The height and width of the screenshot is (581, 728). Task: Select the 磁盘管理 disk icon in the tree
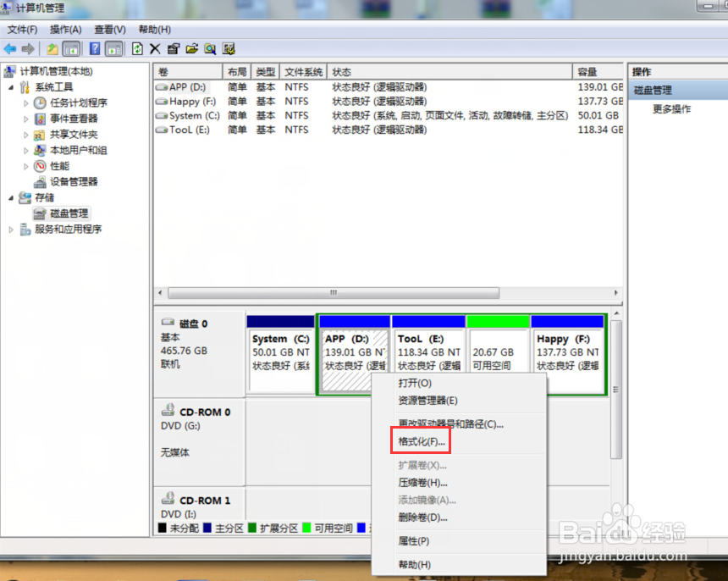click(41, 213)
